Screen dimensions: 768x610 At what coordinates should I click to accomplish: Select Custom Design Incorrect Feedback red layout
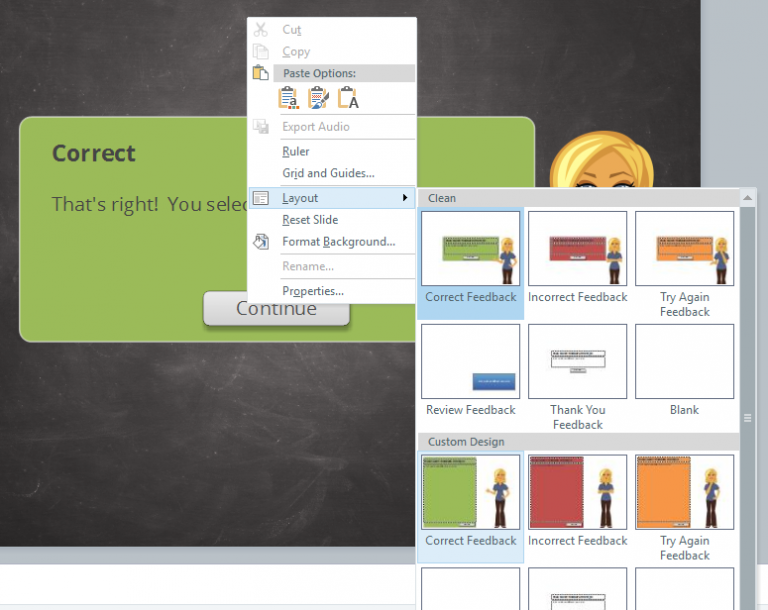click(577, 493)
